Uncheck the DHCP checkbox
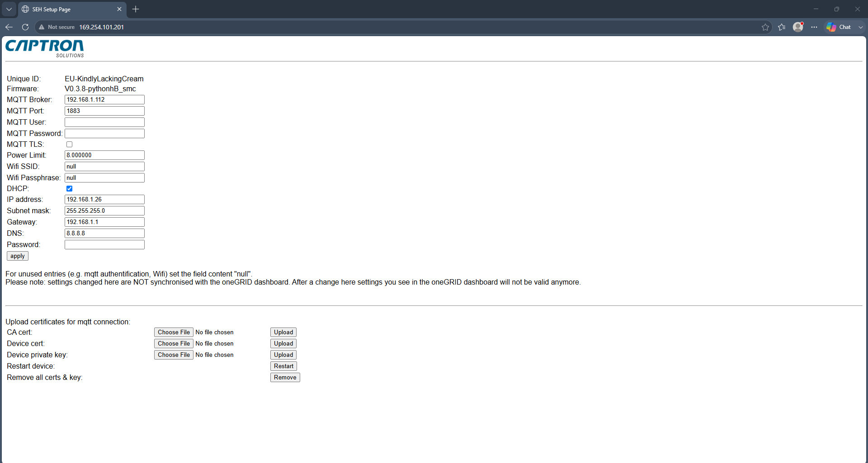The width and height of the screenshot is (868, 463). click(69, 189)
